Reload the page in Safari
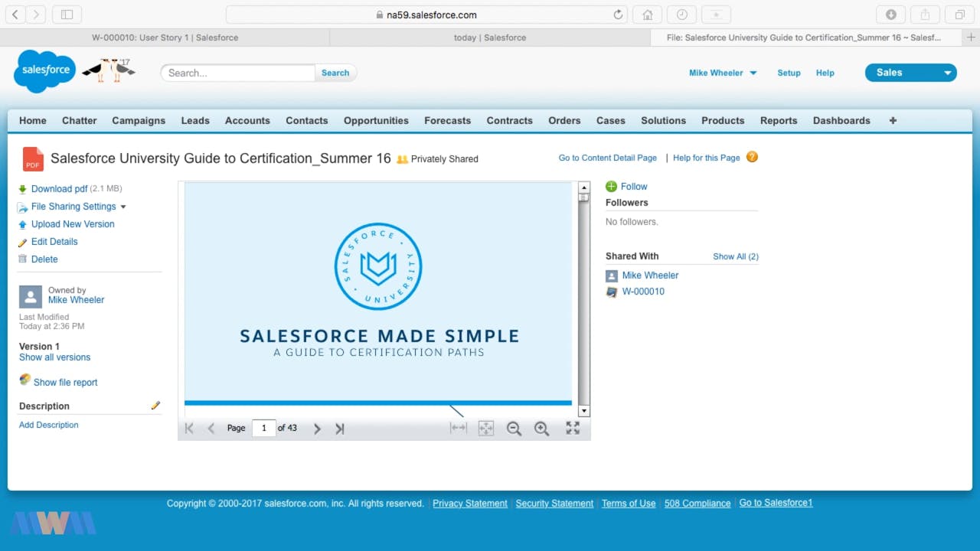Screen dimensions: 980x551 (618, 15)
